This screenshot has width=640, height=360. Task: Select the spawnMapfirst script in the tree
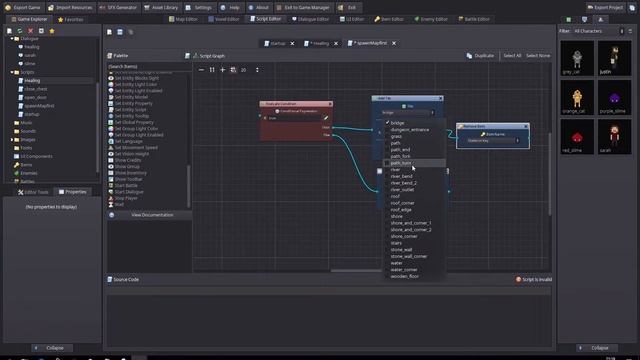39,106
